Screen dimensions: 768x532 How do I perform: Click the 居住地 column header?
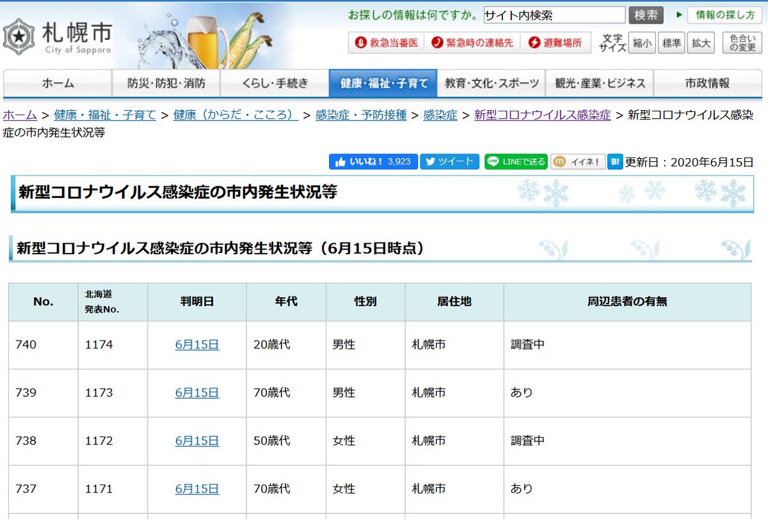(454, 302)
